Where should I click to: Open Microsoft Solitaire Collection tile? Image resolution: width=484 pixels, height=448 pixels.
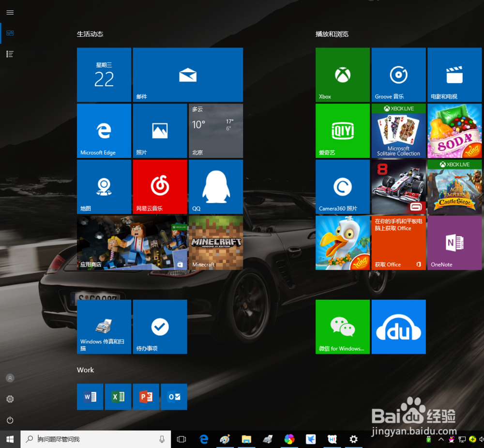tap(398, 131)
